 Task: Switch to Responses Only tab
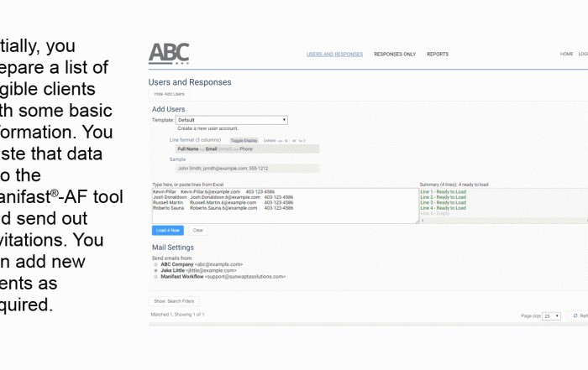(x=395, y=55)
